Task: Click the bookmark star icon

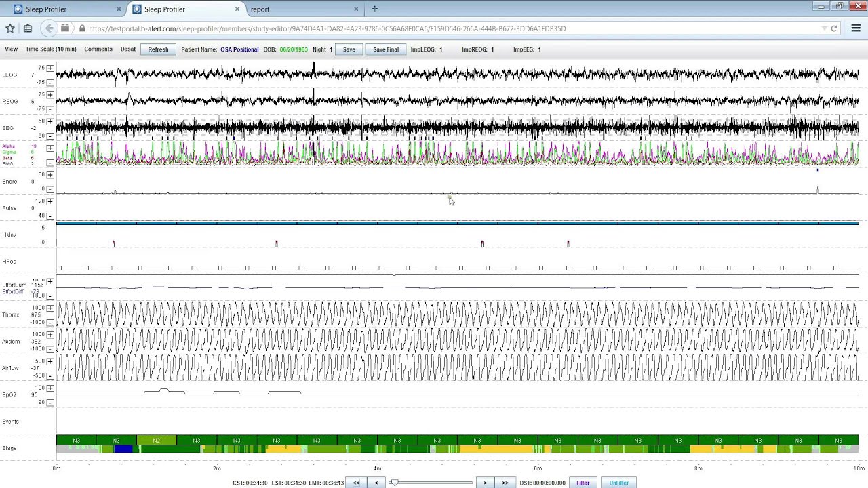Action: tap(10, 28)
